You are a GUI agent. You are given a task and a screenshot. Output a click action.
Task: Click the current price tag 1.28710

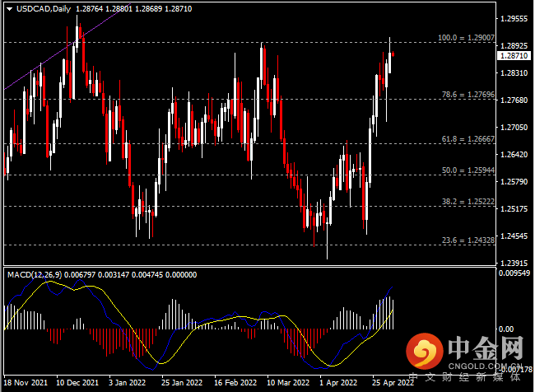pyautogui.click(x=514, y=56)
